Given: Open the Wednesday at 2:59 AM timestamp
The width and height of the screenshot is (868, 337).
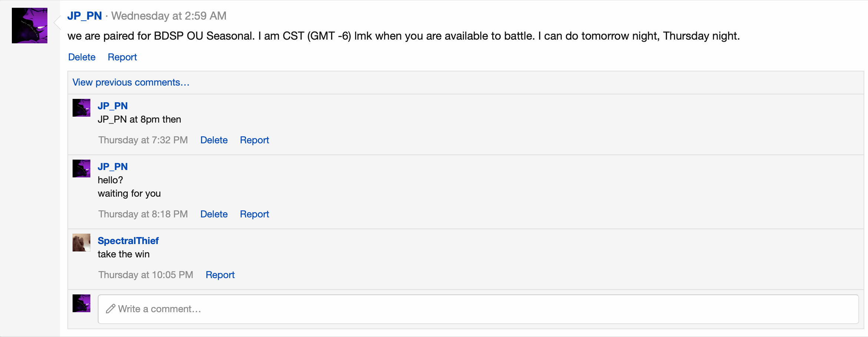Looking at the screenshot, I should point(169,16).
